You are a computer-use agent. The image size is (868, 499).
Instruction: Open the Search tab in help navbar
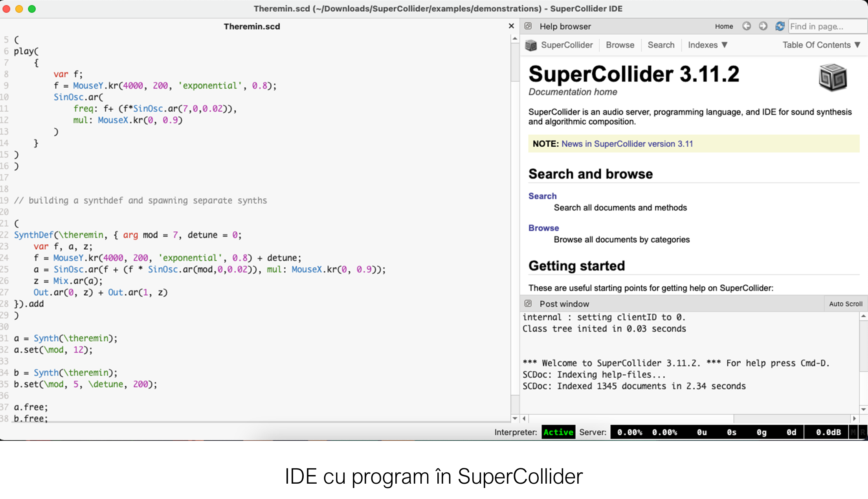pos(661,45)
